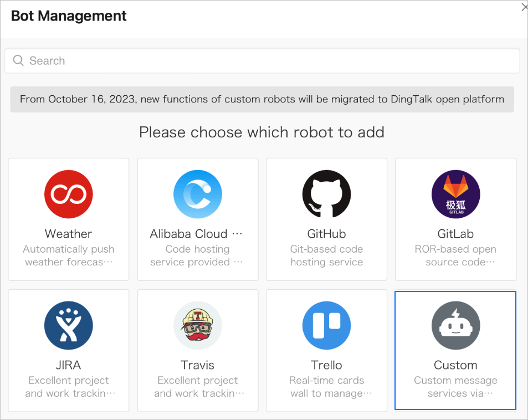Click the GitHub card title
This screenshot has width=528, height=420.
pyautogui.click(x=327, y=234)
